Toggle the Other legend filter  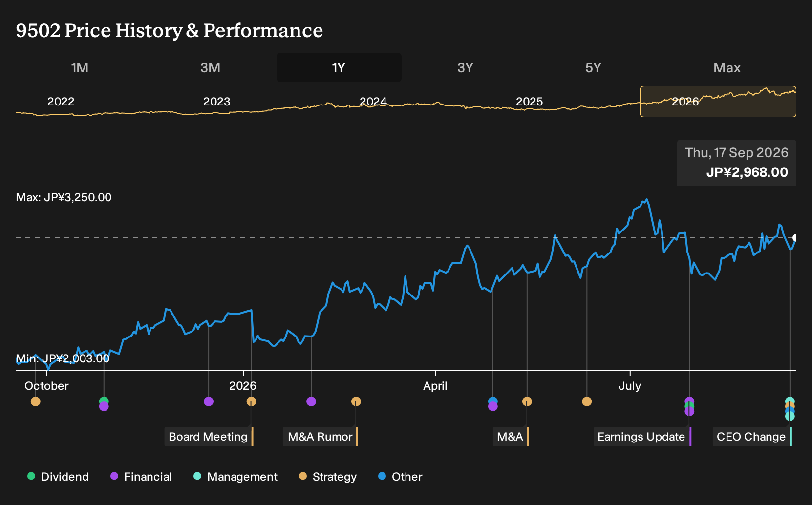coord(400,477)
